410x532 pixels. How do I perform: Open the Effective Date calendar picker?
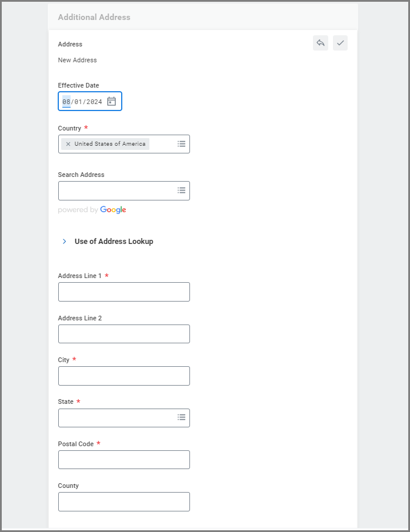pyautogui.click(x=112, y=102)
